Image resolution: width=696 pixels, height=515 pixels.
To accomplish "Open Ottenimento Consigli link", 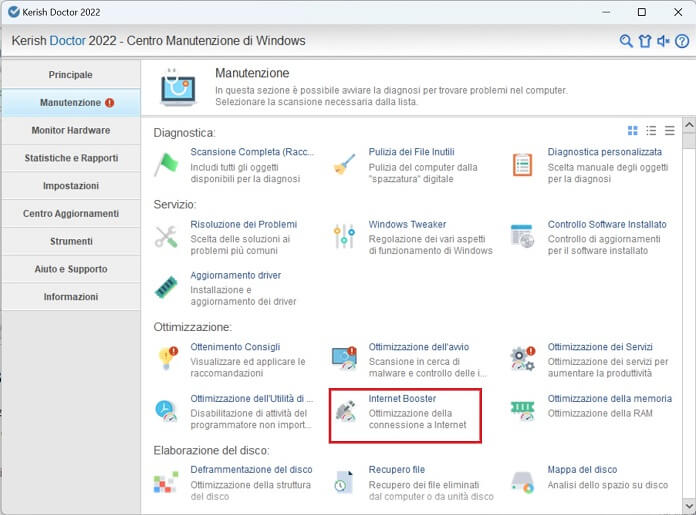I will [235, 347].
